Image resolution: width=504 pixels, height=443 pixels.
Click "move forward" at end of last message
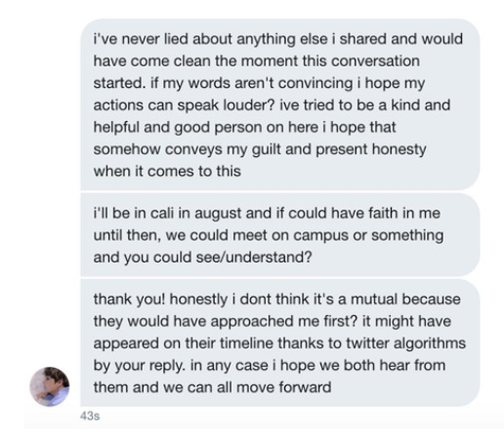coord(283,387)
